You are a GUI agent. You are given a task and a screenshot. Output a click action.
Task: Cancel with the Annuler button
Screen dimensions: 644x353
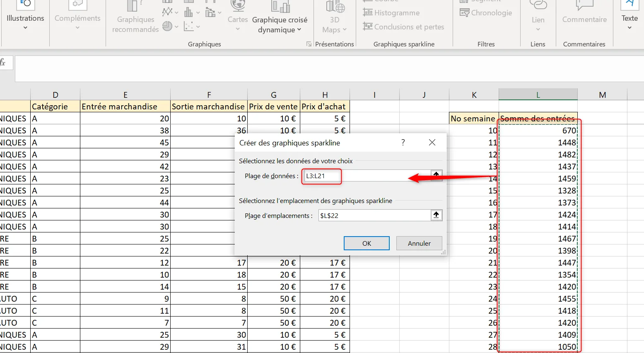419,243
